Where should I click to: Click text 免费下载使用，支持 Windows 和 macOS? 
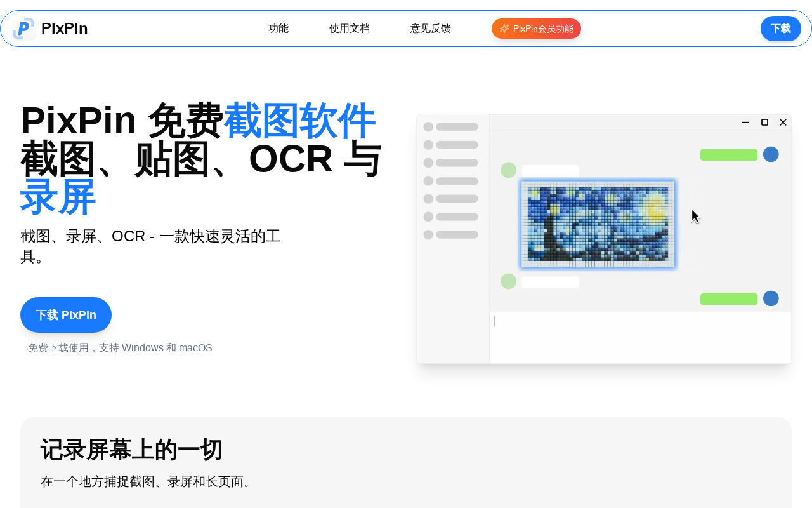pos(120,348)
